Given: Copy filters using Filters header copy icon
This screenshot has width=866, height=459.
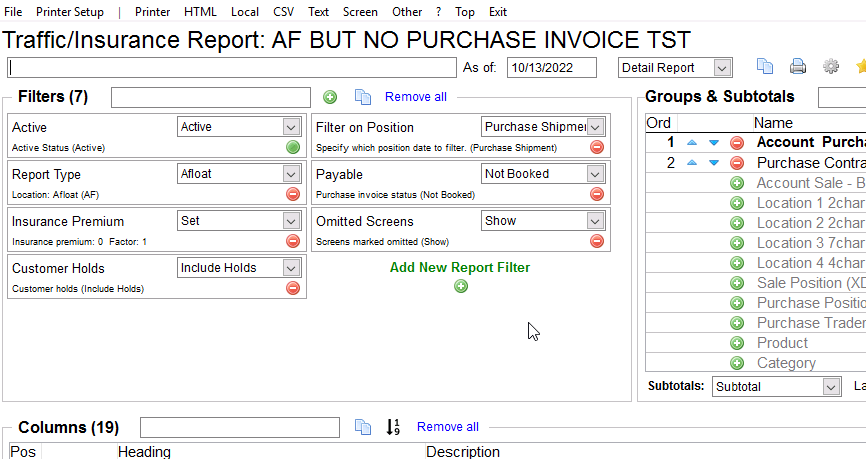Looking at the screenshot, I should (x=363, y=97).
